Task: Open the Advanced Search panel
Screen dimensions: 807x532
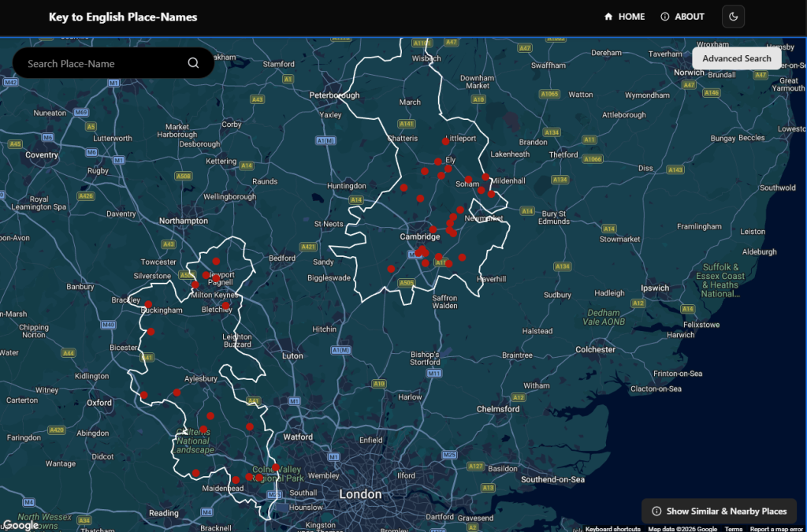Action: pyautogui.click(x=736, y=58)
